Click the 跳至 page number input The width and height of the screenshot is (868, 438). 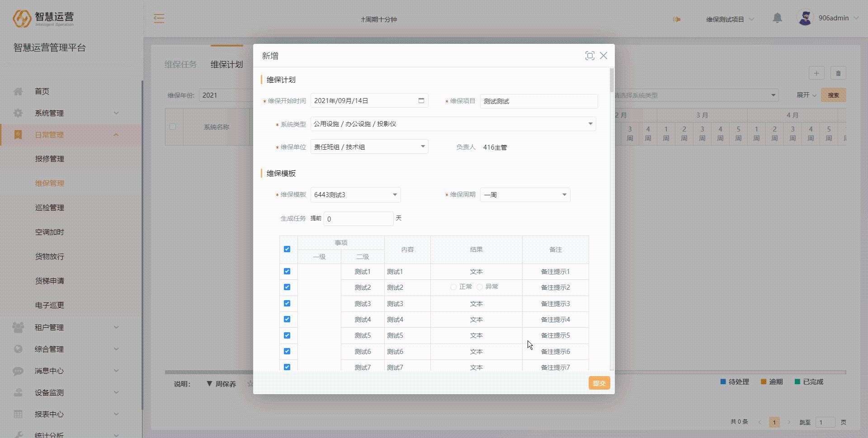[825, 422]
